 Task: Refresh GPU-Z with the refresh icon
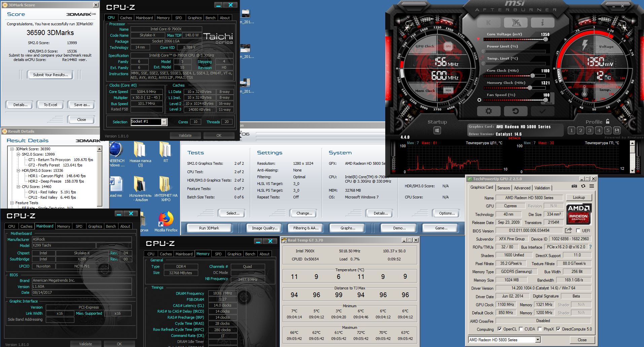pos(583,186)
